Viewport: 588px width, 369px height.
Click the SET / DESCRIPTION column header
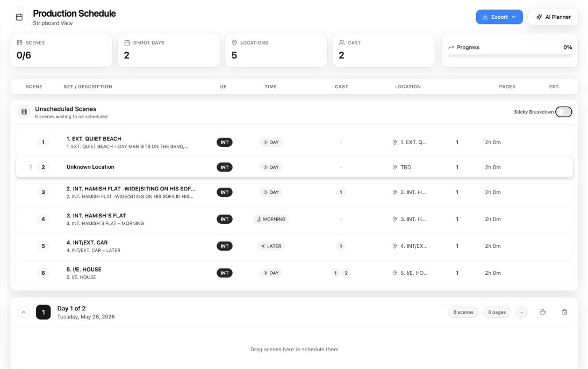88,87
